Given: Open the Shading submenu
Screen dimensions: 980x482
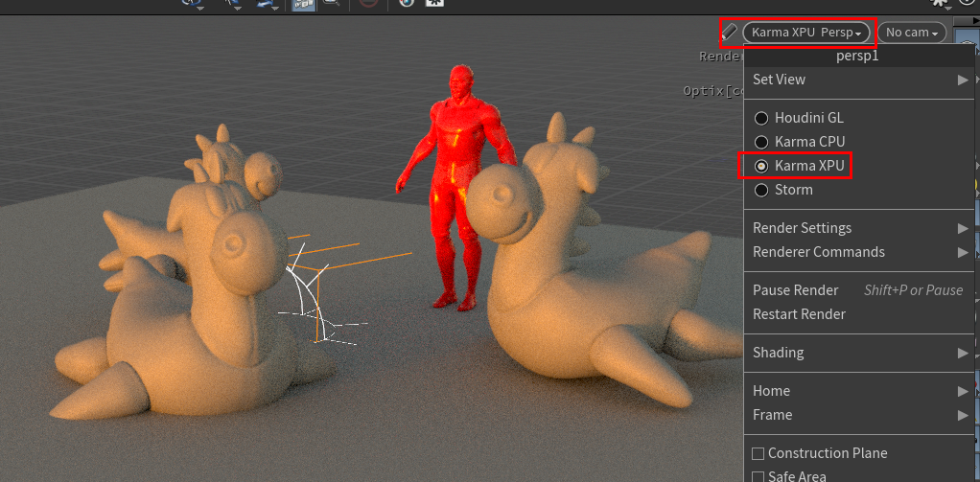Looking at the screenshot, I should [860, 352].
